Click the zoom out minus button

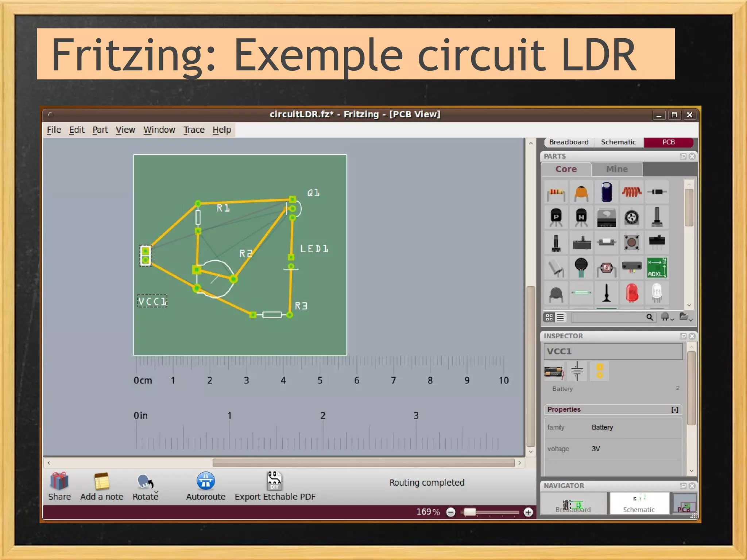(451, 512)
